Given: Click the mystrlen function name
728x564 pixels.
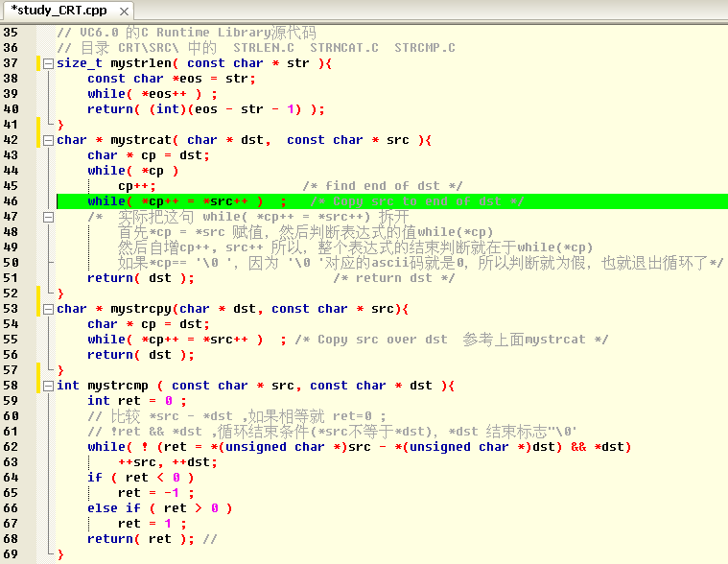Looking at the screenshot, I should [x=141, y=63].
